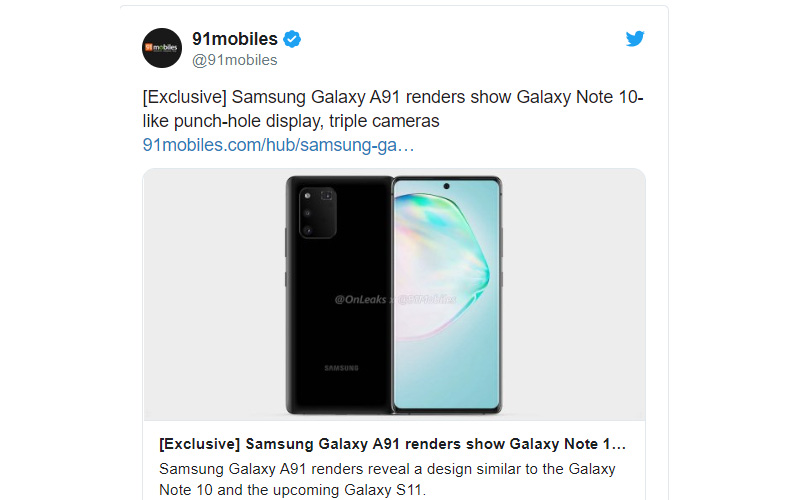The height and width of the screenshot is (500, 799).
Task: Click the blue verified badge next to 91mobiles
Action: (x=292, y=39)
